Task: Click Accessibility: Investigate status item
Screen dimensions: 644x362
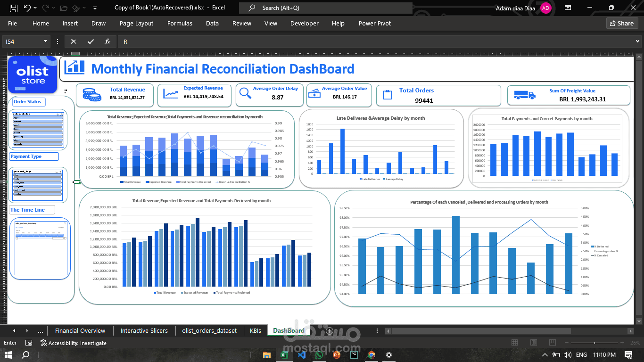Action: [74, 343]
